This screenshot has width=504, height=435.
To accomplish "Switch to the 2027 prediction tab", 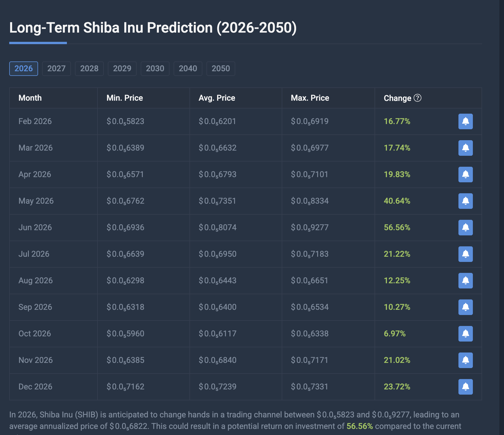I will tap(57, 69).
